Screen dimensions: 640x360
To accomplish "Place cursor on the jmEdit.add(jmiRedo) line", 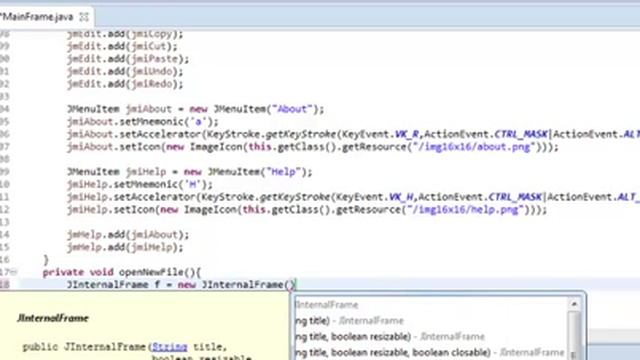I will [x=125, y=84].
